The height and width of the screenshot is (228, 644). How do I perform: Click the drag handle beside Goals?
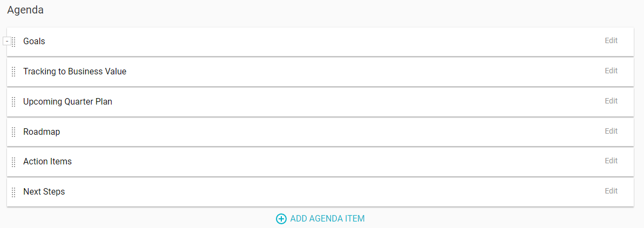(13, 42)
